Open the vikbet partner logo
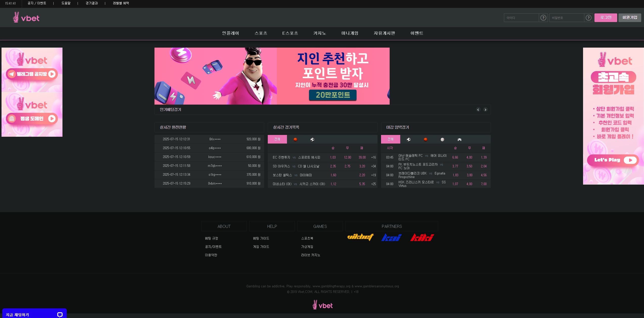The image size is (644, 318). click(361, 237)
